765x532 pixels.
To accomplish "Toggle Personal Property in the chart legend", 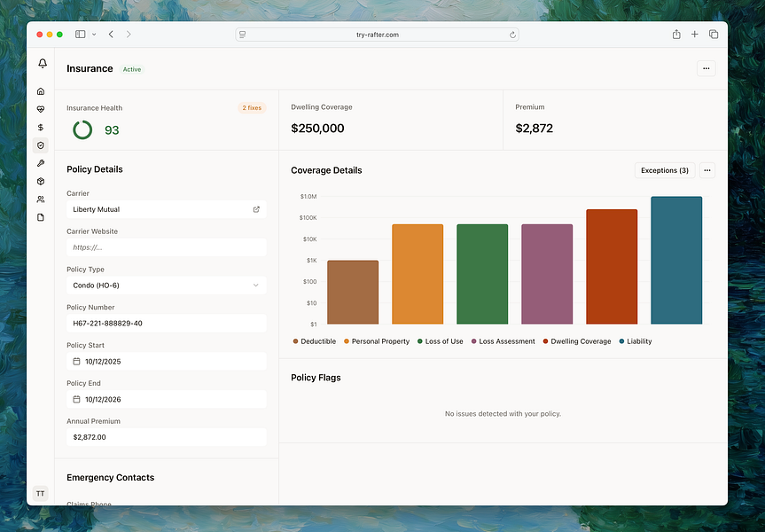I will pyautogui.click(x=377, y=341).
